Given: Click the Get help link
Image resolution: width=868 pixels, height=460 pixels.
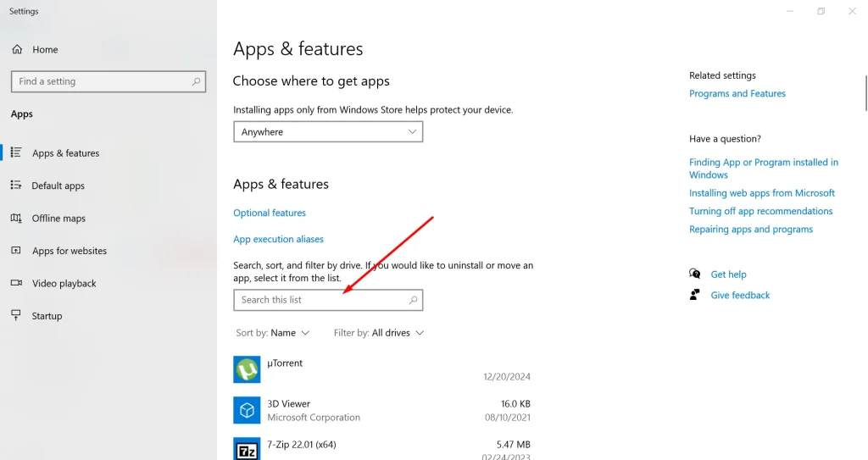Looking at the screenshot, I should click(728, 274).
